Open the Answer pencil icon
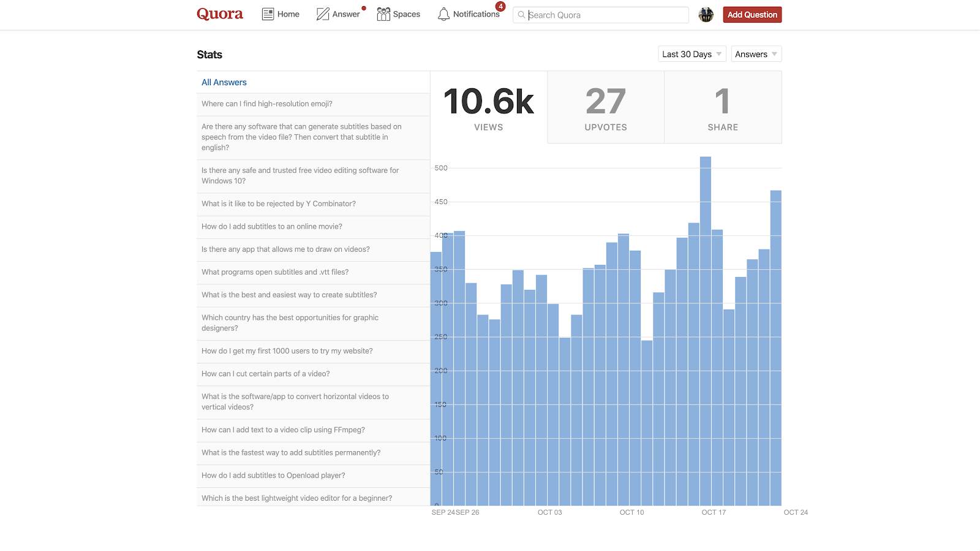Viewport: 980px width, 551px height. point(323,14)
